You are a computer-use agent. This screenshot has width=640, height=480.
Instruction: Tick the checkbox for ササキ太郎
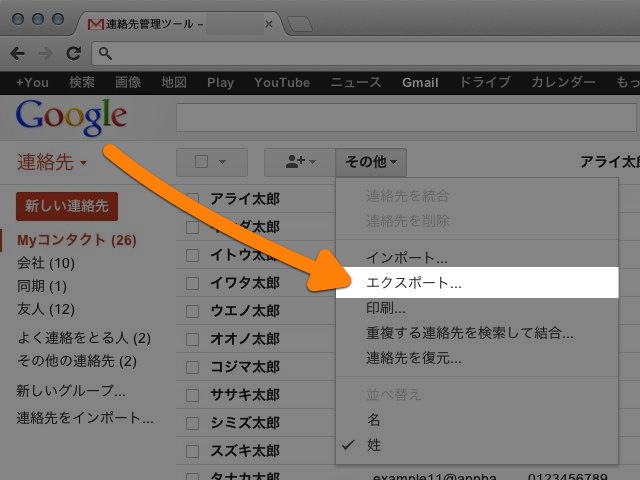(192, 395)
